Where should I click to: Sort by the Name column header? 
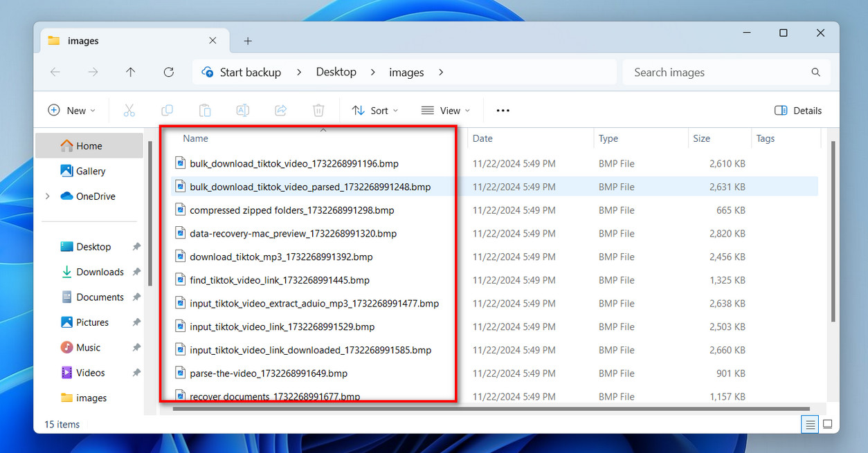[x=195, y=138]
